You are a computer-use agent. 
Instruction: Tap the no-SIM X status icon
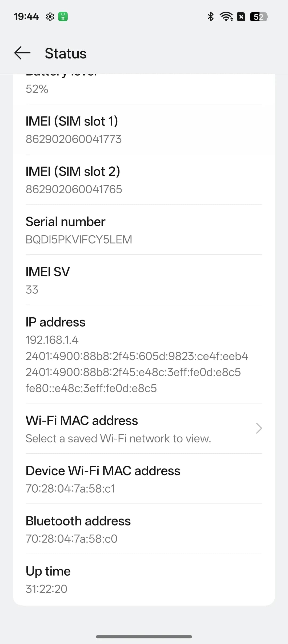(241, 17)
